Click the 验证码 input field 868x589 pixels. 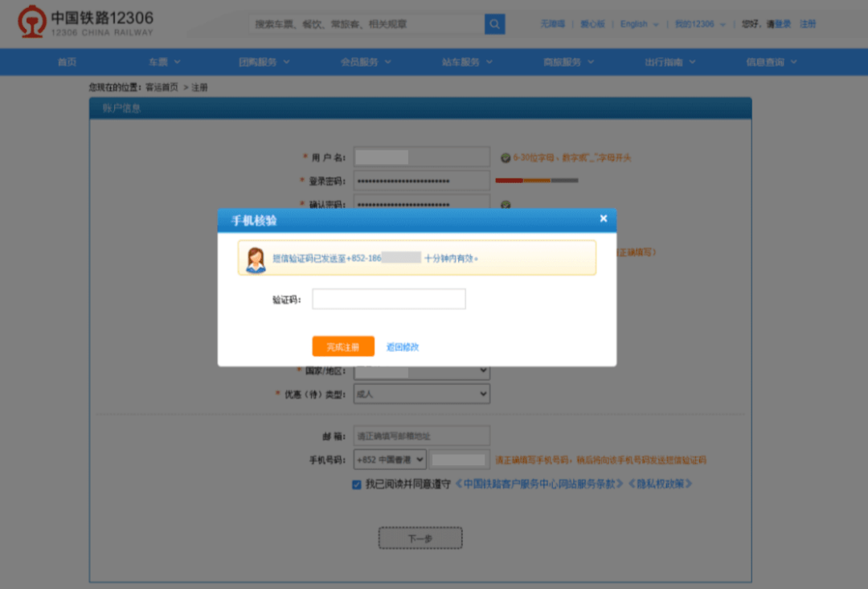click(x=389, y=300)
